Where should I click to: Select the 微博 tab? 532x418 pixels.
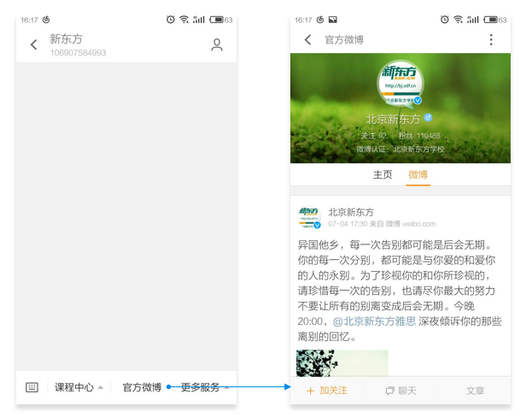[418, 174]
